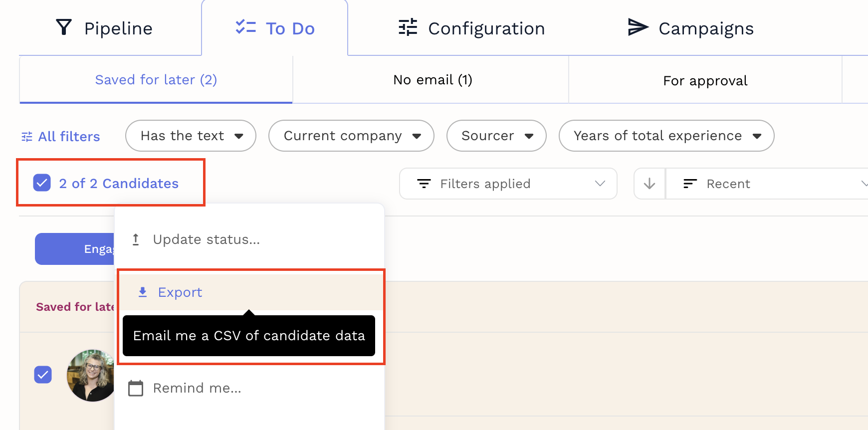Choose Update status from the menu

[x=206, y=240]
